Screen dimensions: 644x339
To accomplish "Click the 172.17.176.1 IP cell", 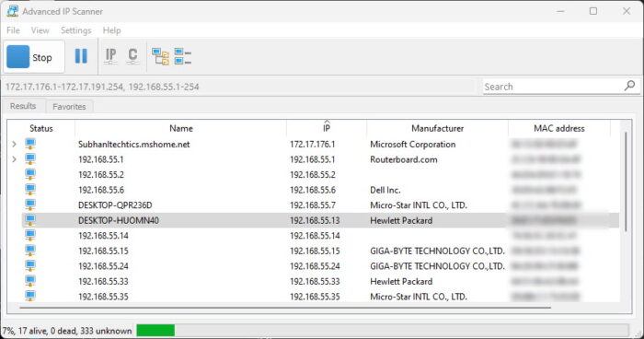I will pos(312,145).
